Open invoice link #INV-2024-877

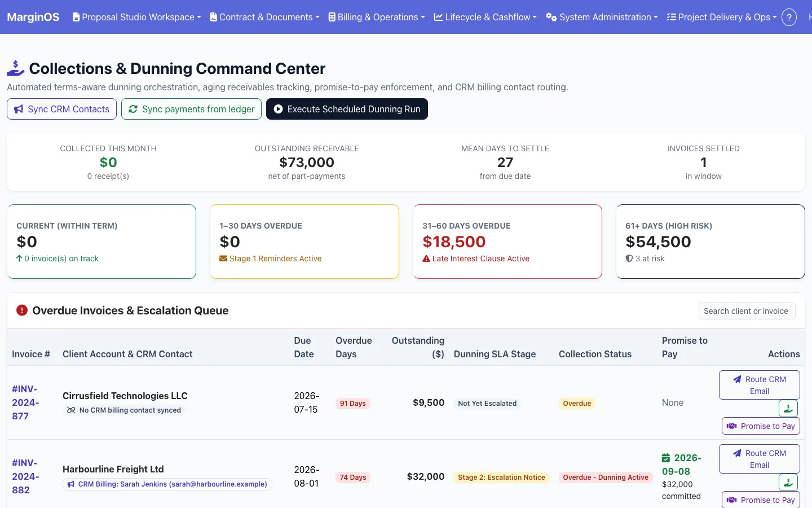25,402
